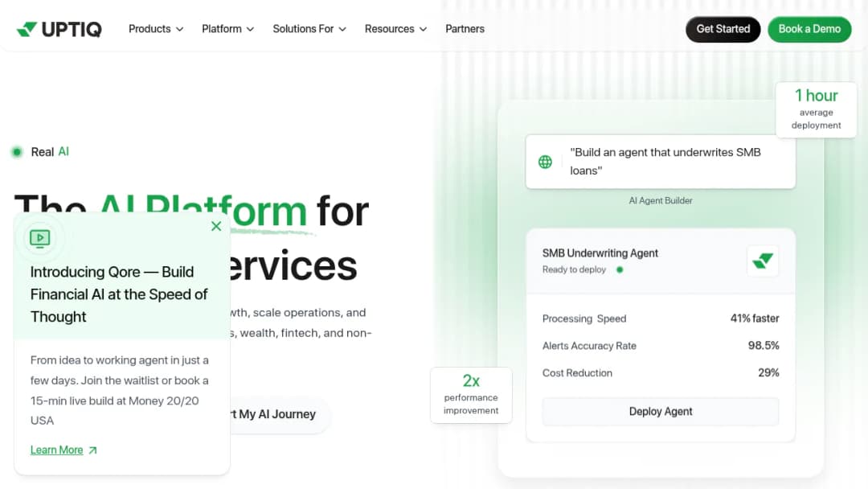Click the 'SMB Underwriting Agent' title
868x489 pixels.
pyautogui.click(x=600, y=253)
